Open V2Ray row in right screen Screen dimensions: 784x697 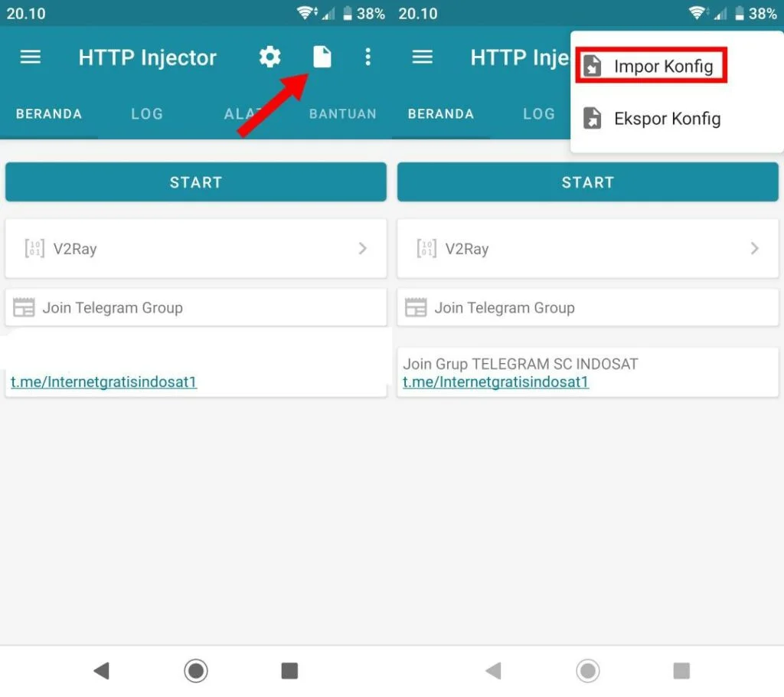coord(588,248)
